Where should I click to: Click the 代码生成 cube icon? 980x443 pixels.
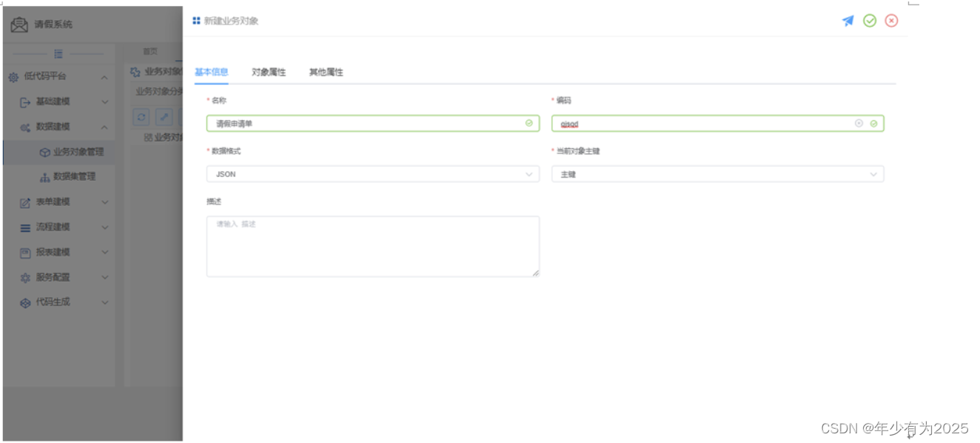(25, 303)
